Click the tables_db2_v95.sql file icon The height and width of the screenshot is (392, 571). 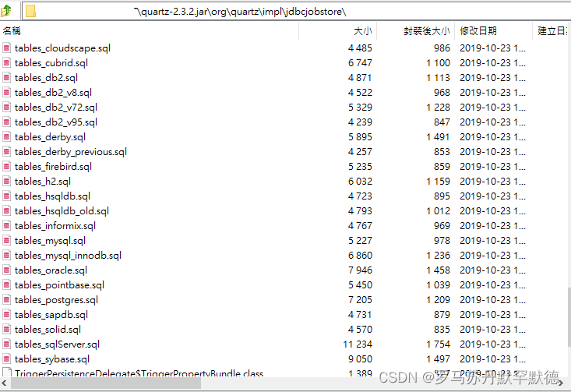(6, 122)
